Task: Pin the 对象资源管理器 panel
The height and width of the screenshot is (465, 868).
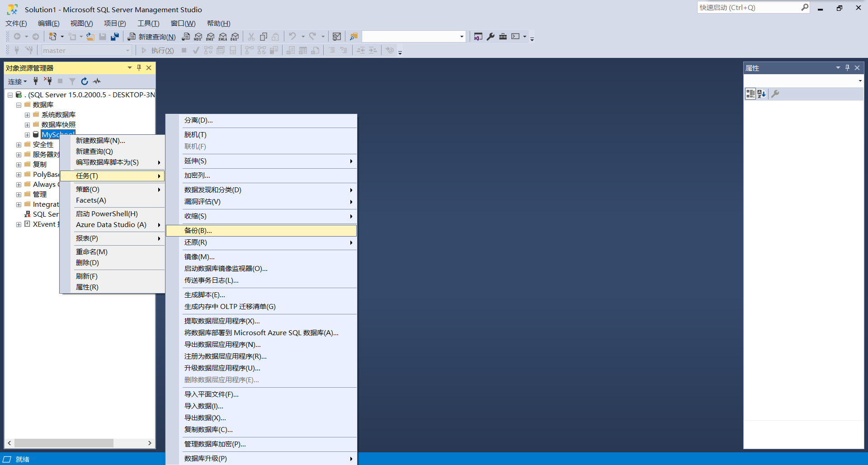Action: tap(139, 68)
